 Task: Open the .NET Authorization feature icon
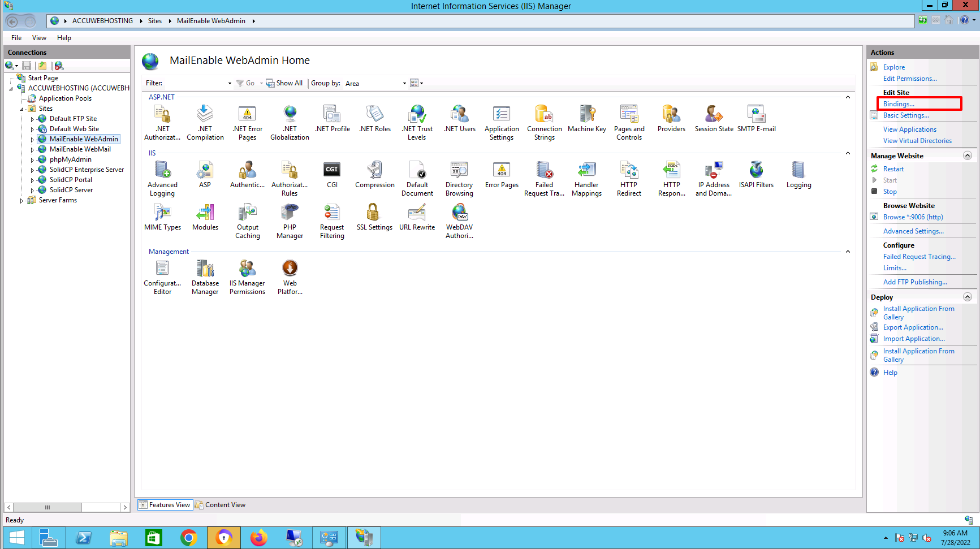tap(162, 122)
